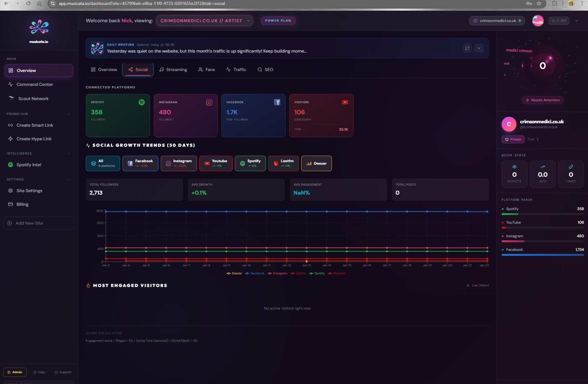The image size is (588, 384).
Task: Open the Overview dashboard tab
Action: coord(104,70)
